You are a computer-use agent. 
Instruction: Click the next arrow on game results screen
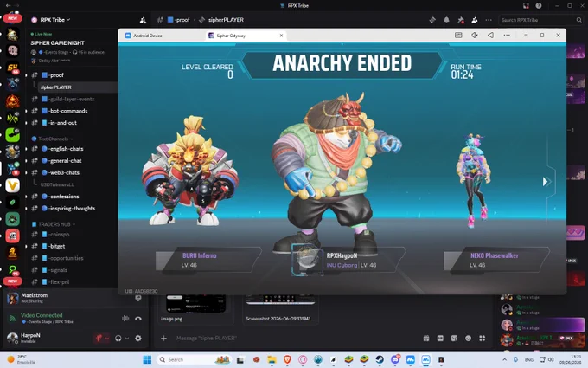point(546,182)
